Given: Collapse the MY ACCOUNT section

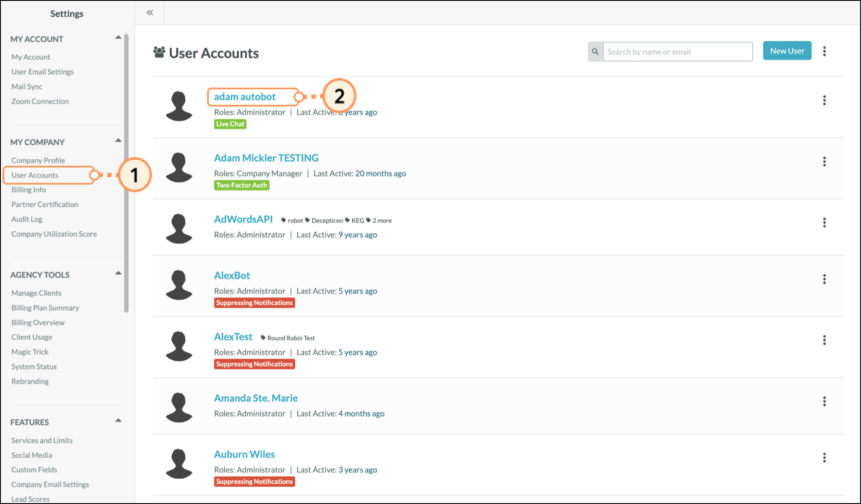Looking at the screenshot, I should 118,37.
